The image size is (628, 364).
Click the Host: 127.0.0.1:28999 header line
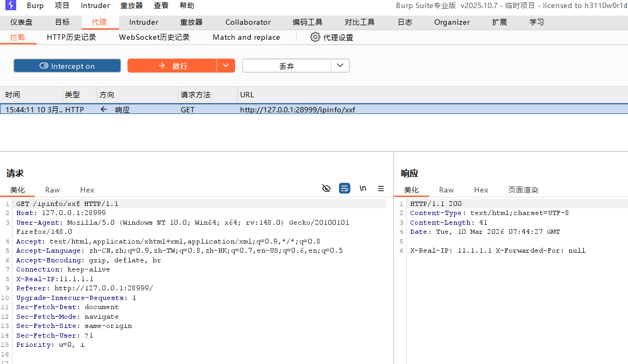pyautogui.click(x=61, y=213)
